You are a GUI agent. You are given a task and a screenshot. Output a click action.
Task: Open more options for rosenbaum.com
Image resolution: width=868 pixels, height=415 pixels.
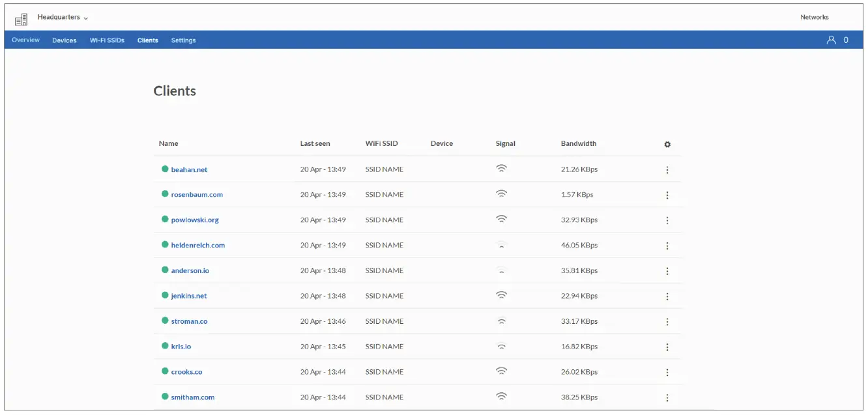pyautogui.click(x=667, y=195)
